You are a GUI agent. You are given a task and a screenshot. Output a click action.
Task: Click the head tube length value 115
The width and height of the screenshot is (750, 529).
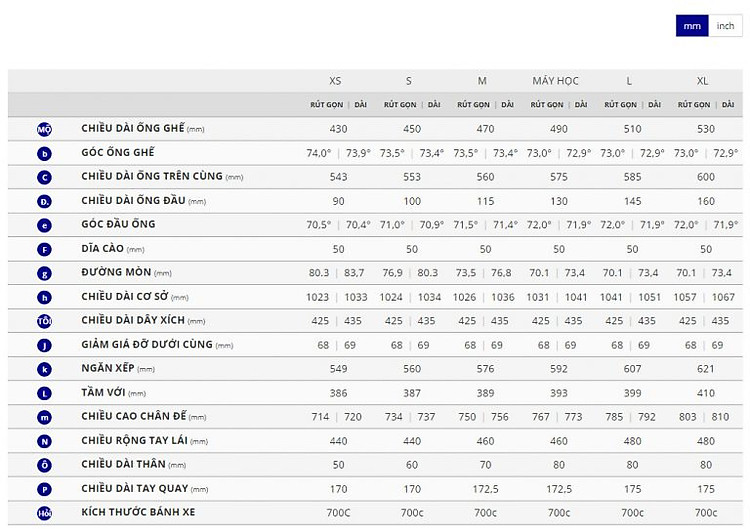(x=485, y=201)
